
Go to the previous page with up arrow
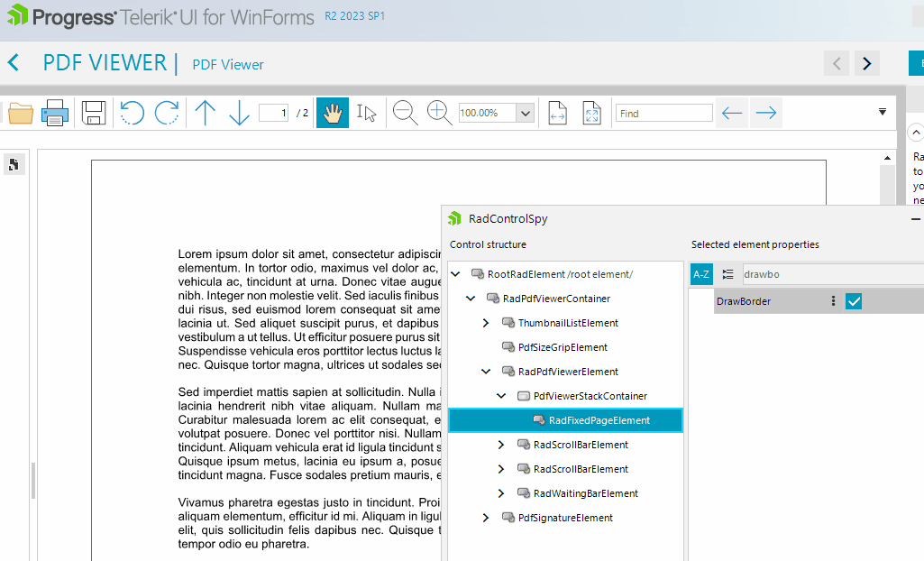pos(206,113)
